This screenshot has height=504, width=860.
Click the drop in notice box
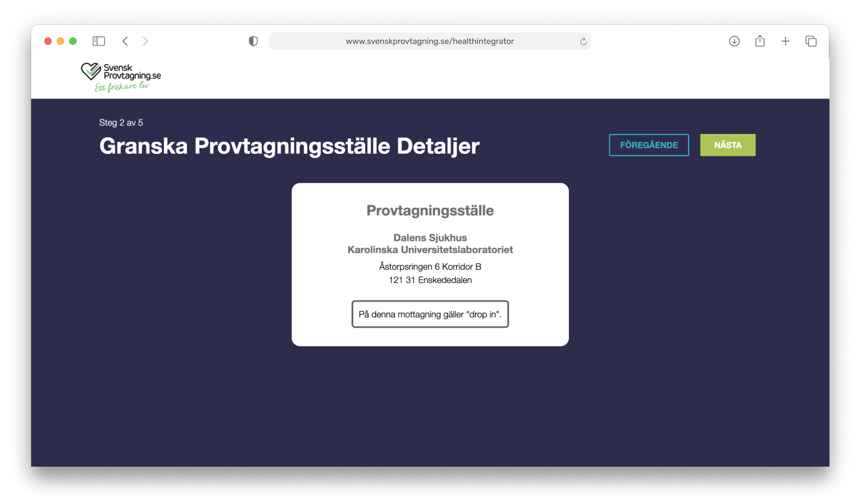pyautogui.click(x=430, y=315)
